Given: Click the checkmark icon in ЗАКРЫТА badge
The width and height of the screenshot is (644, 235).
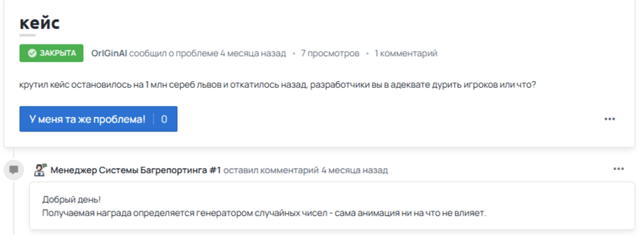Looking at the screenshot, I should point(32,53).
